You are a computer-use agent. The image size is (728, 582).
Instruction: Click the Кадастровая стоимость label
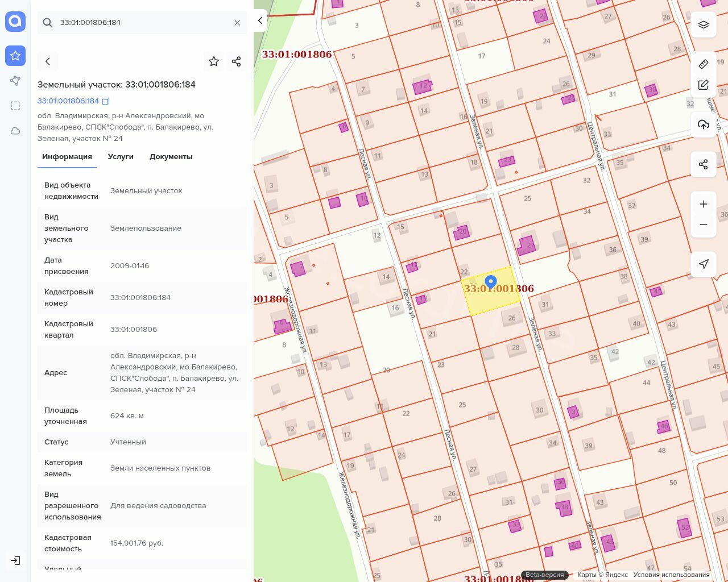pyautogui.click(x=68, y=543)
